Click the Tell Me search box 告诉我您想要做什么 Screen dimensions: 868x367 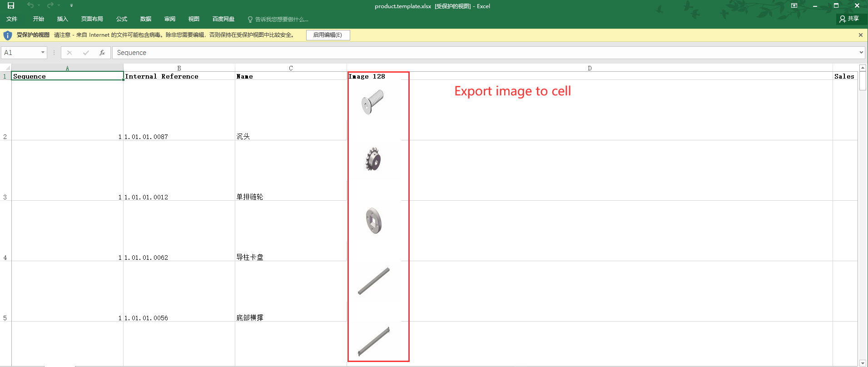tap(278, 20)
